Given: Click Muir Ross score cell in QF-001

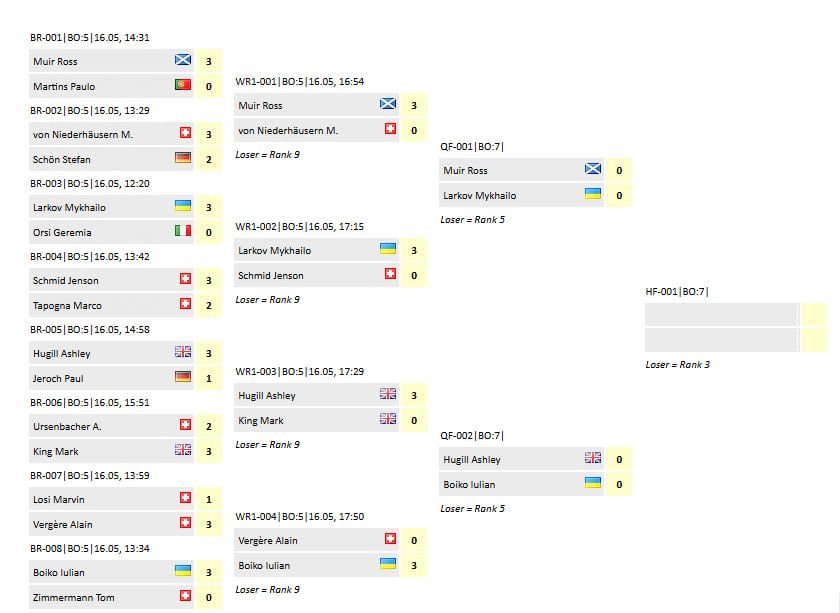Looking at the screenshot, I should pos(619,170).
